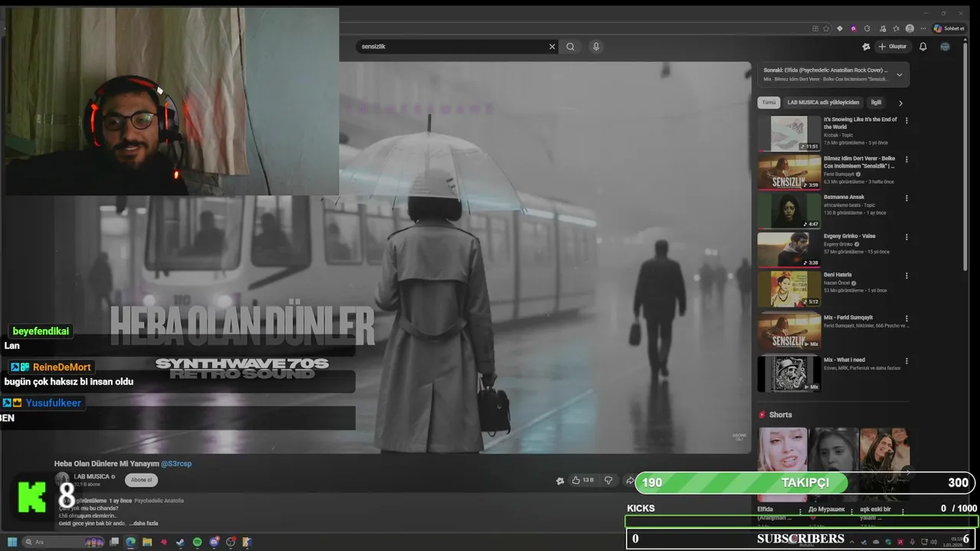Open options menu for Mix - Ferid Sumqayit
The width and height of the screenshot is (980, 551).
point(906,318)
